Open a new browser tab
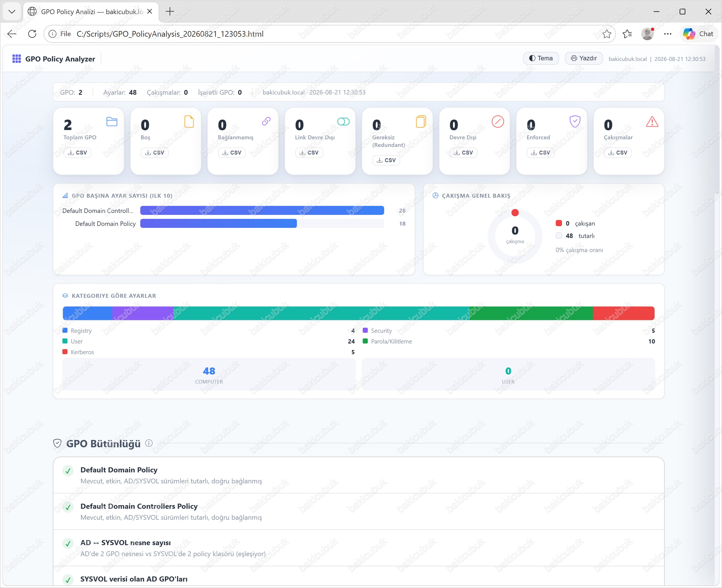The width and height of the screenshot is (722, 588). point(170,12)
